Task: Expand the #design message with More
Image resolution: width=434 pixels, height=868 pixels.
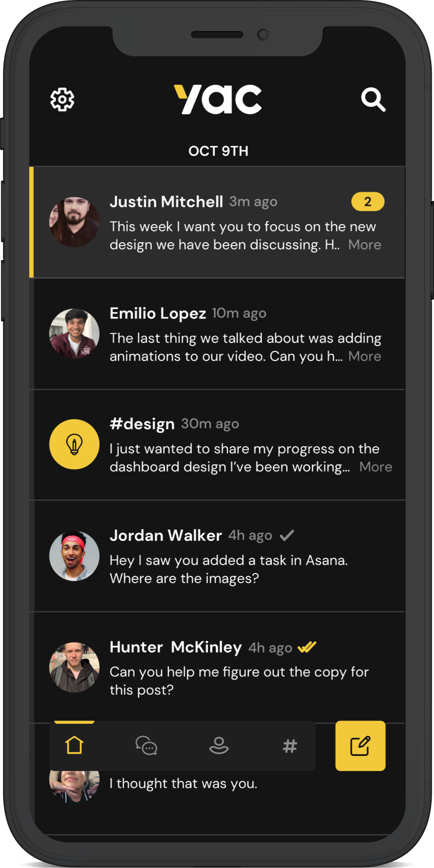Action: [x=375, y=467]
